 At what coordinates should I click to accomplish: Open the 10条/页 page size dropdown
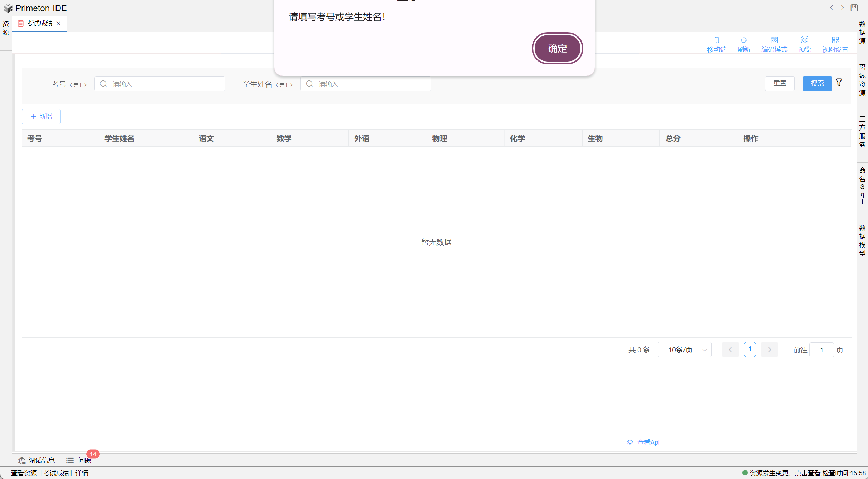(685, 350)
